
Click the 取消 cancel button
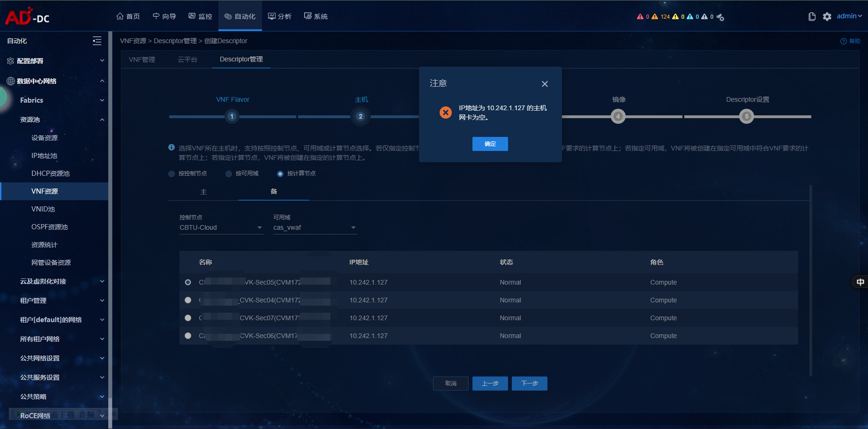[451, 384]
